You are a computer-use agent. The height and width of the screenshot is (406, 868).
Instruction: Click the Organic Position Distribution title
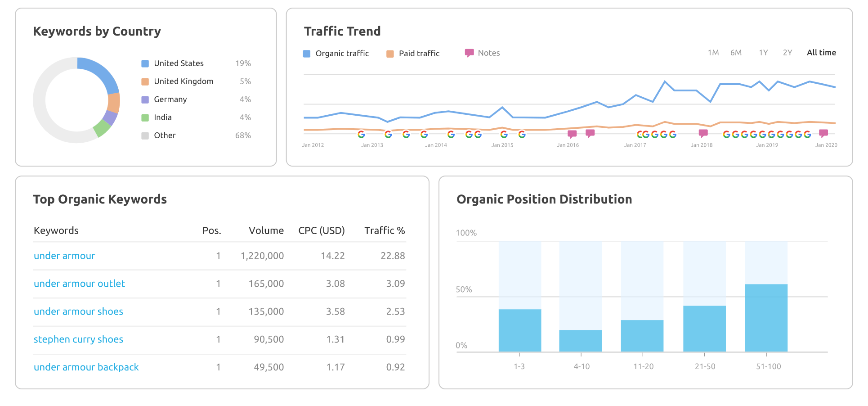pyautogui.click(x=544, y=199)
